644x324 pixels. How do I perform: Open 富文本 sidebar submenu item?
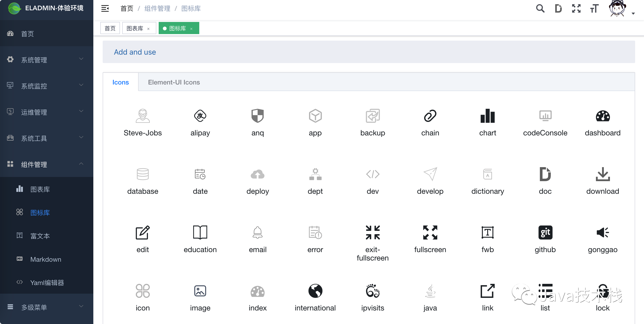click(46, 236)
